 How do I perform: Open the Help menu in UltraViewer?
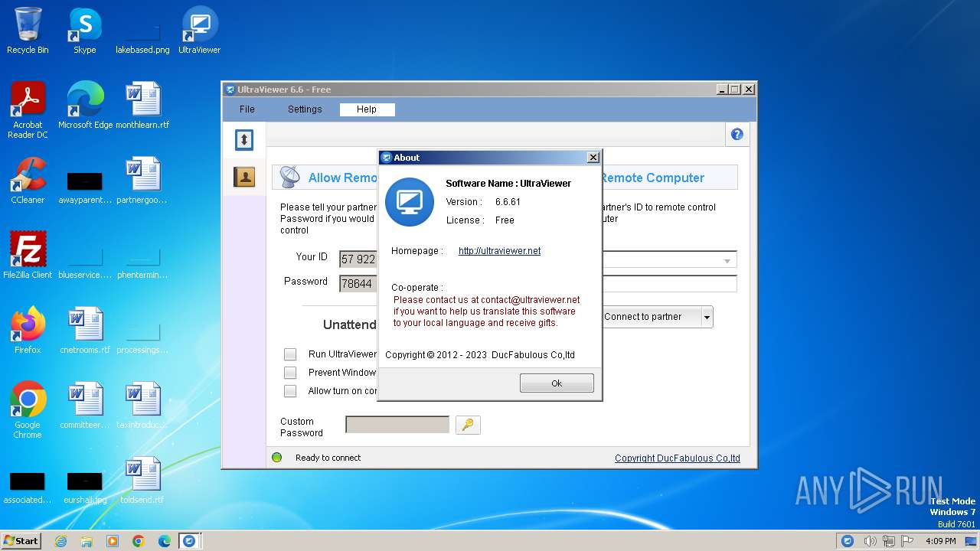(x=367, y=109)
